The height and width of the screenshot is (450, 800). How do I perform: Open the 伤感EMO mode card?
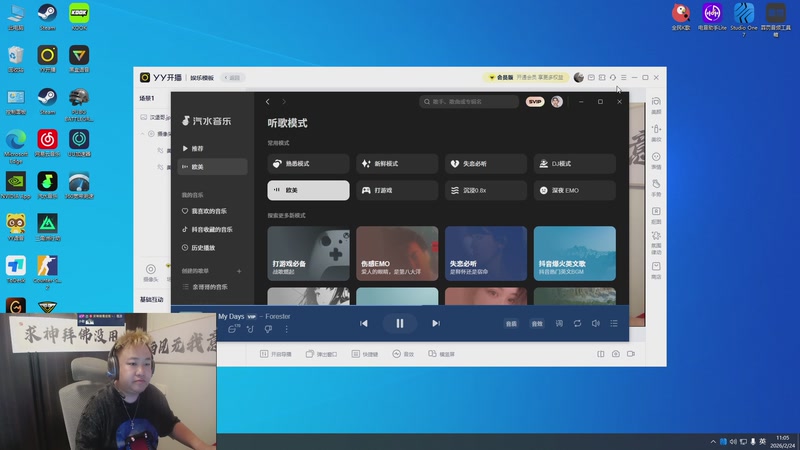click(397, 254)
